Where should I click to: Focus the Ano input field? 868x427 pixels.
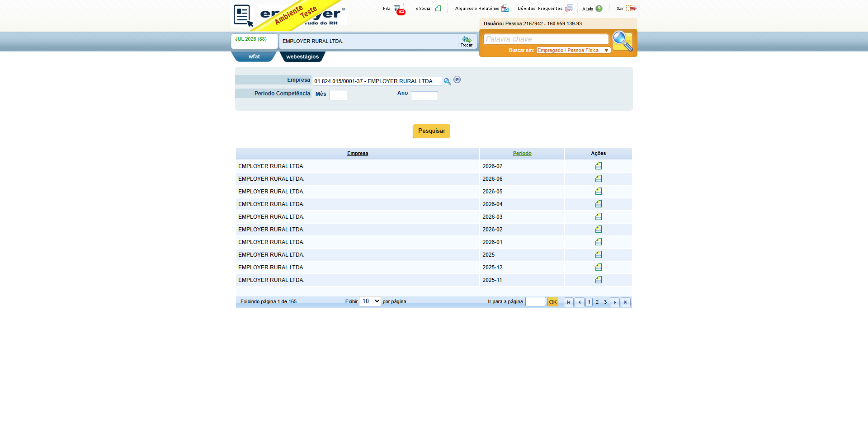coord(425,96)
